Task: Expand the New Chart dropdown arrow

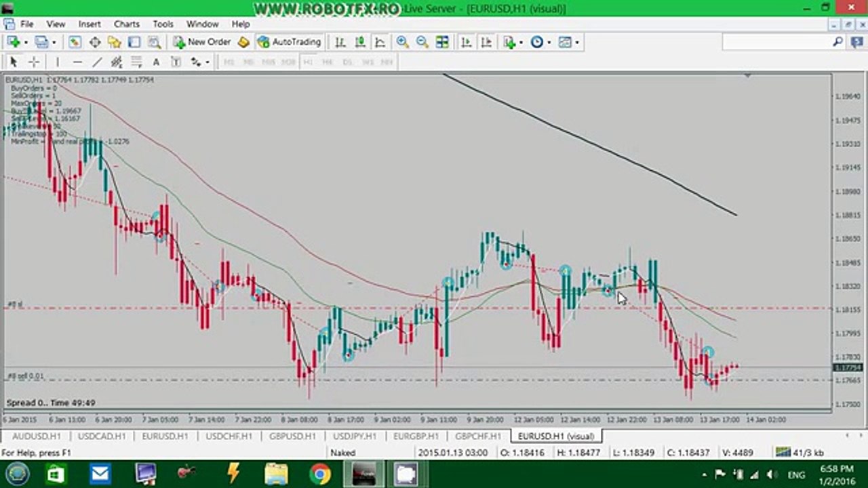Action: 24,42
